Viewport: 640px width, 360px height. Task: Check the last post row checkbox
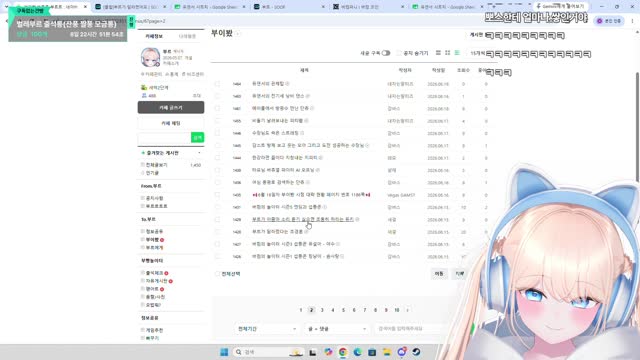[217, 257]
